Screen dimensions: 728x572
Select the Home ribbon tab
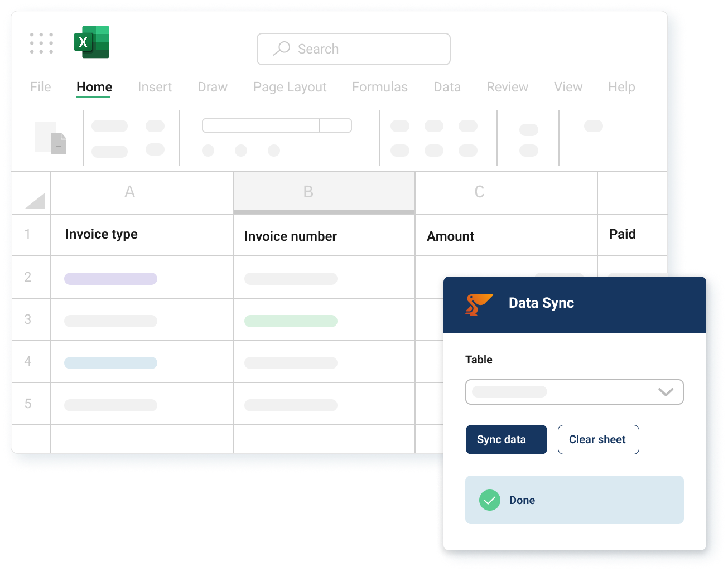tap(94, 87)
